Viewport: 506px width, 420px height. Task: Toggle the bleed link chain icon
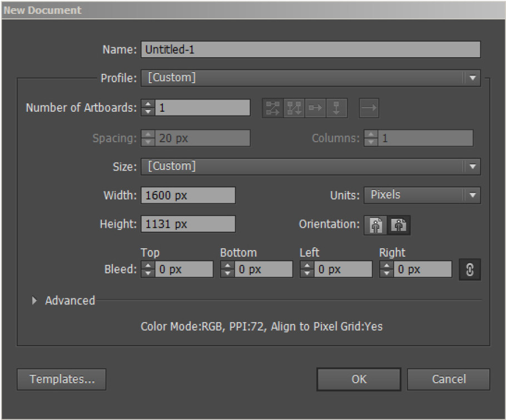[x=470, y=269]
